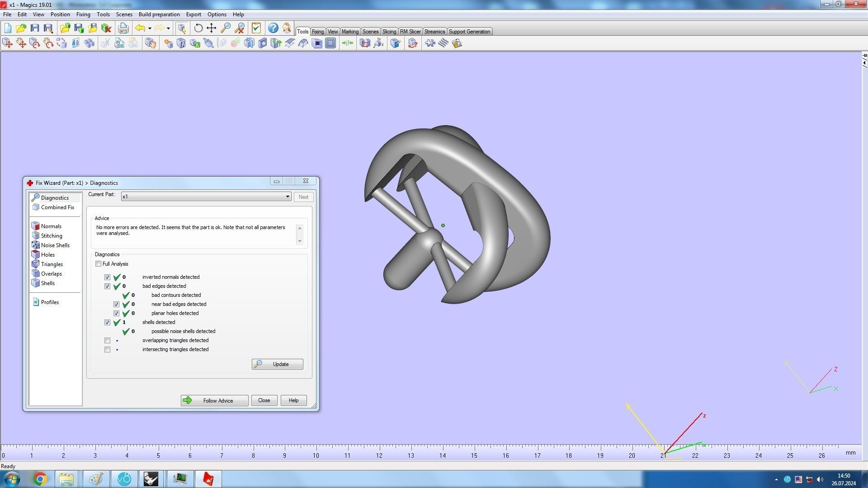Expand the Undo history dropdown arrow

coord(150,28)
